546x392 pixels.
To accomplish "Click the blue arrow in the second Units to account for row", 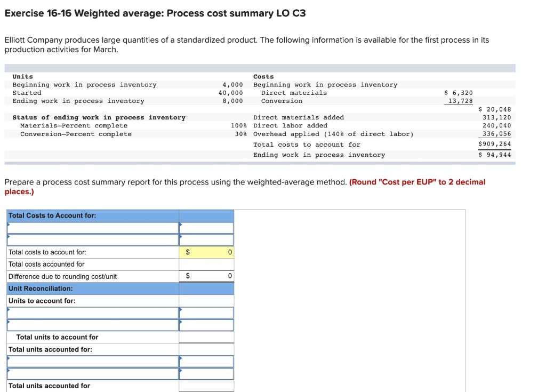I will click(x=10, y=325).
